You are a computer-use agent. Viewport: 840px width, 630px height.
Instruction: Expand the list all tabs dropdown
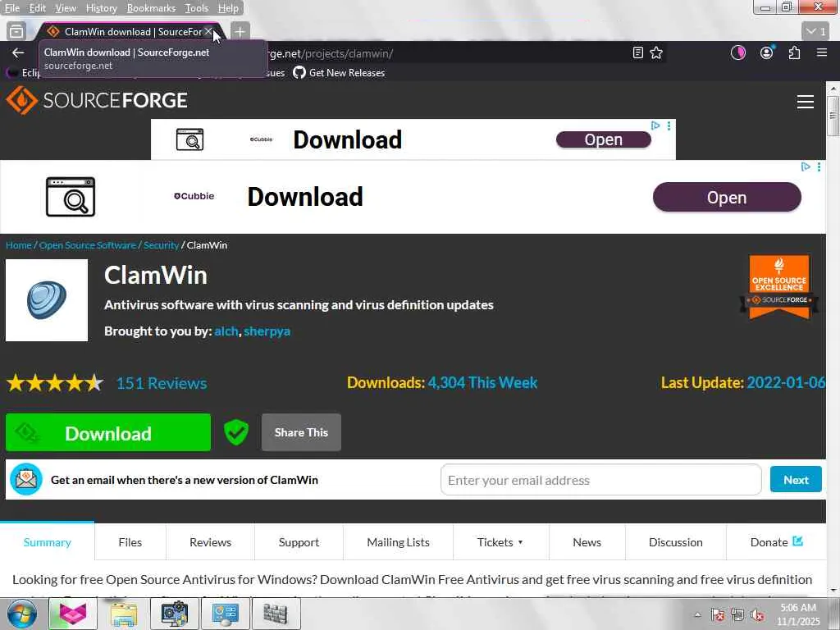coord(816,32)
